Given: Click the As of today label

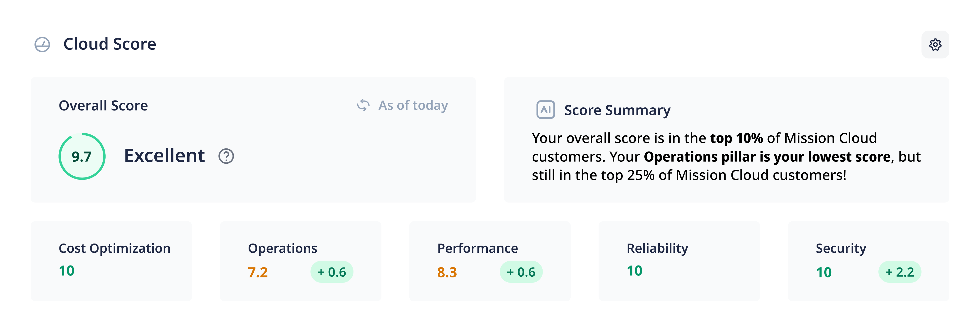Looking at the screenshot, I should [413, 105].
